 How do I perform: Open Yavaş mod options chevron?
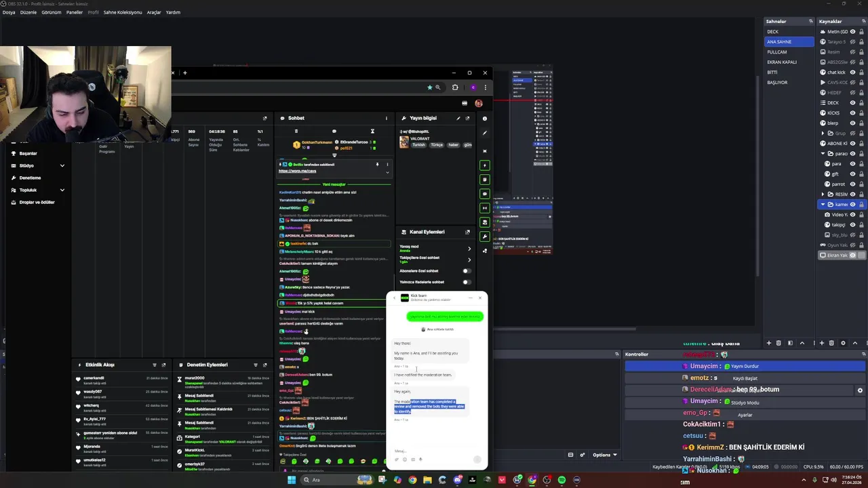[x=469, y=249]
